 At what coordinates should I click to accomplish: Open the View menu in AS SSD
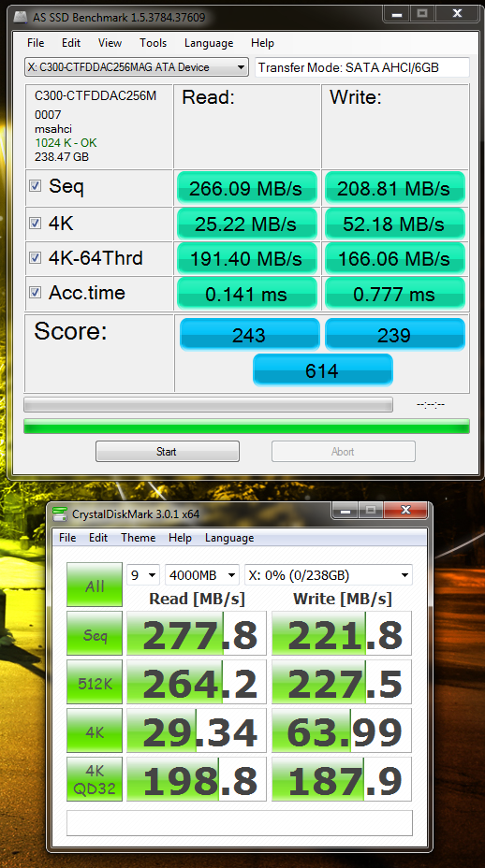110,43
